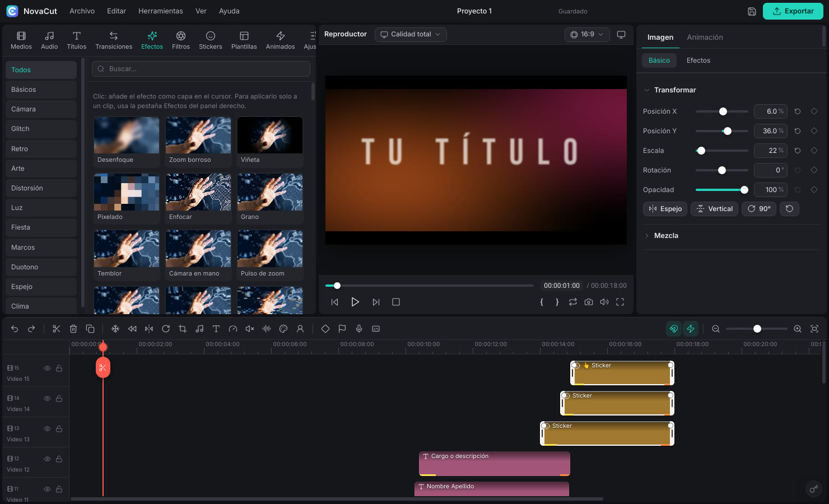This screenshot has width=829, height=504.
Task: Open the Transiciones tab
Action: pos(114,40)
